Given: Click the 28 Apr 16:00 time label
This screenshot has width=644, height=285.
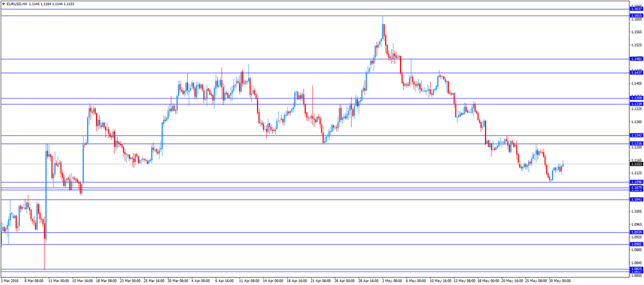Looking at the screenshot, I should click(x=368, y=280).
